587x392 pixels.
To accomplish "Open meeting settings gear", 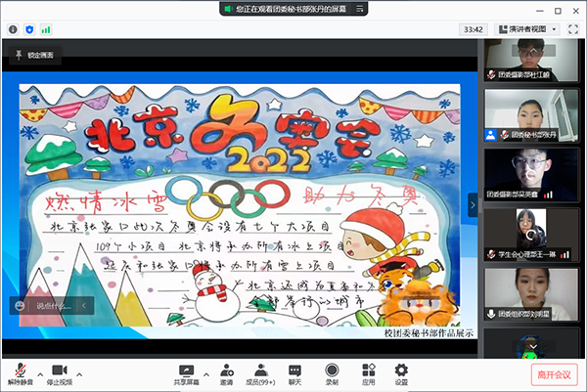I will coord(401,370).
